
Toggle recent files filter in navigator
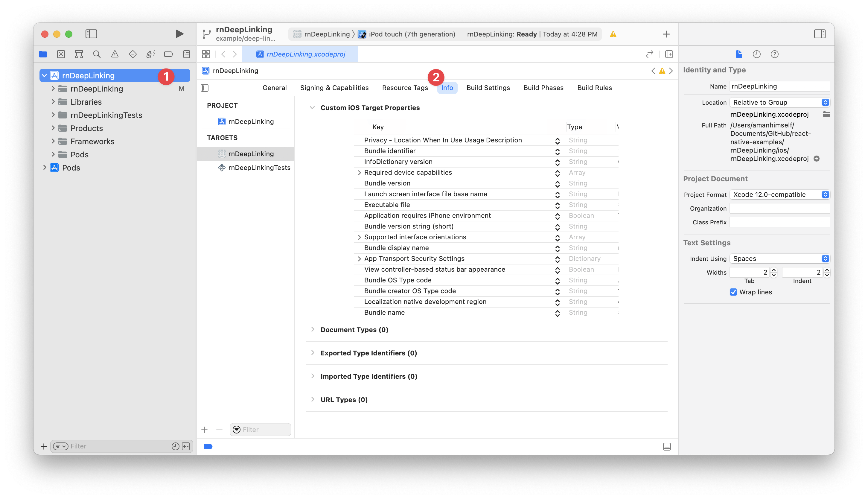tap(175, 446)
